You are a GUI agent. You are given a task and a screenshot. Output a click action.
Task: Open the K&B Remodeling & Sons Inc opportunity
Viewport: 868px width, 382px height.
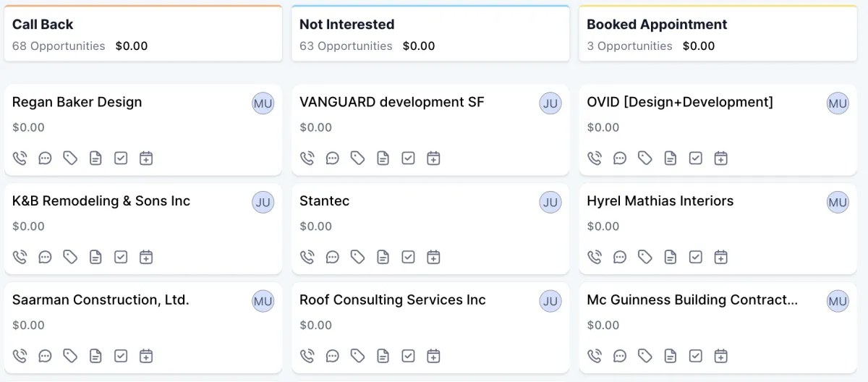pyautogui.click(x=101, y=201)
